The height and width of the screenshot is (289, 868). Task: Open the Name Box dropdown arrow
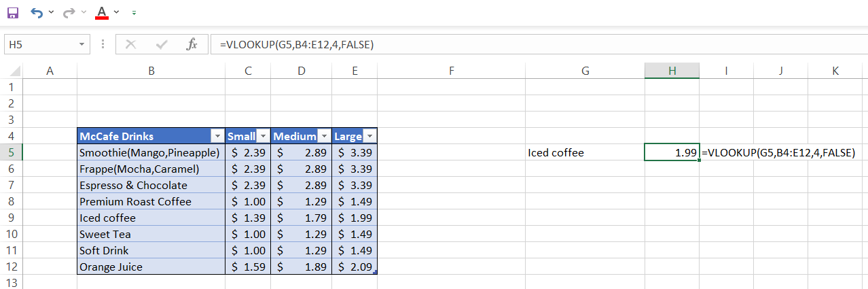tap(82, 45)
